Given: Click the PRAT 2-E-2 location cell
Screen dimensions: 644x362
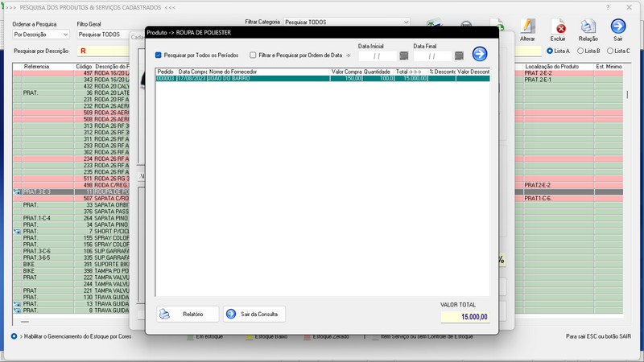Looking at the screenshot, I should pos(559,73).
